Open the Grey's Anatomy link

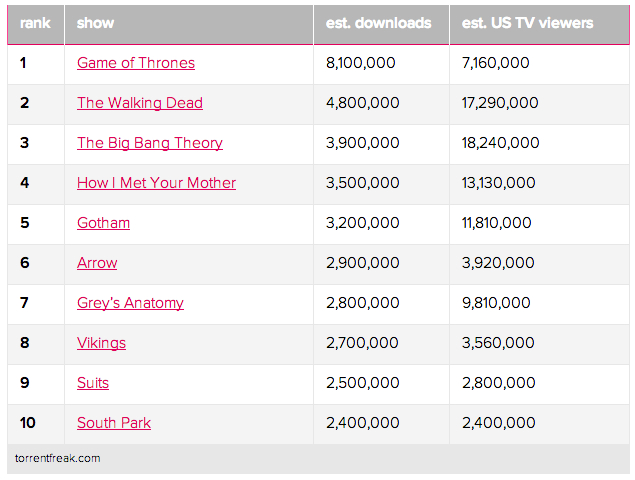[x=130, y=303]
